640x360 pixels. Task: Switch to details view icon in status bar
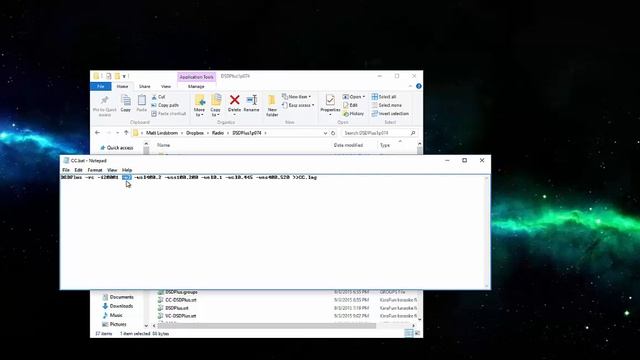tap(409, 333)
